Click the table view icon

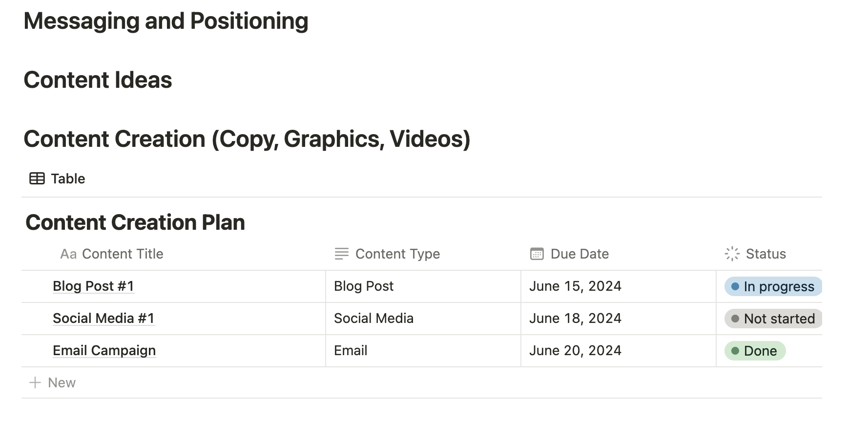(37, 179)
